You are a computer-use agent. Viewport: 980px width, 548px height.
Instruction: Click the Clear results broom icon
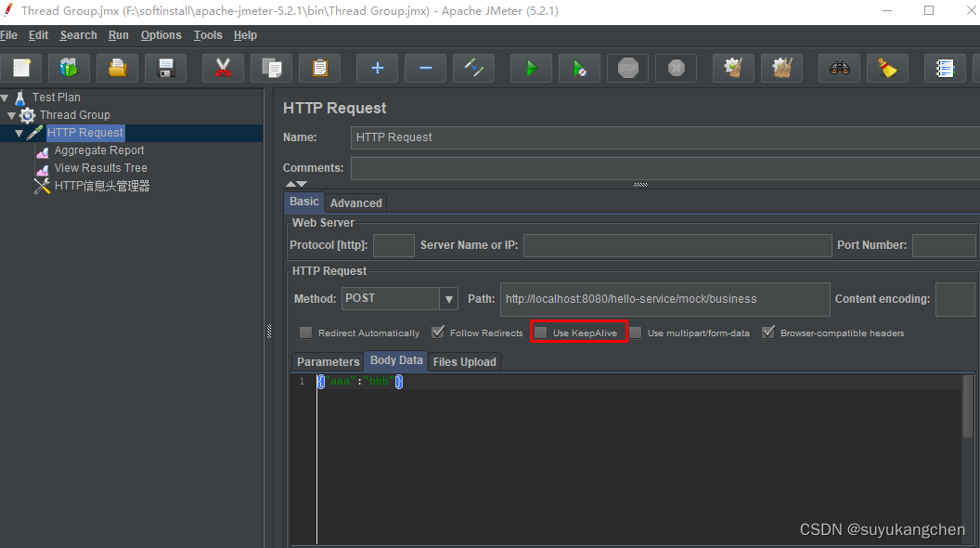(x=733, y=68)
